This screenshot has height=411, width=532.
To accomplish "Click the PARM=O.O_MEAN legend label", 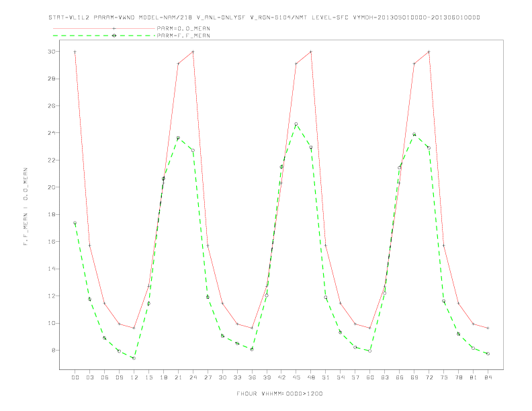I will pyautogui.click(x=183, y=28).
